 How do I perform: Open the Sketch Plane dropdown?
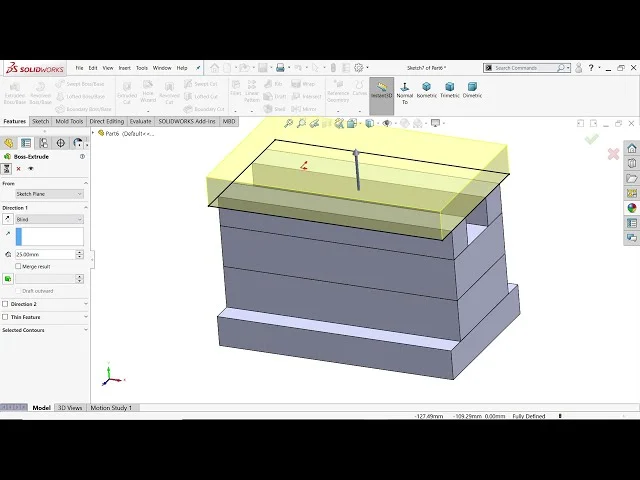point(49,194)
